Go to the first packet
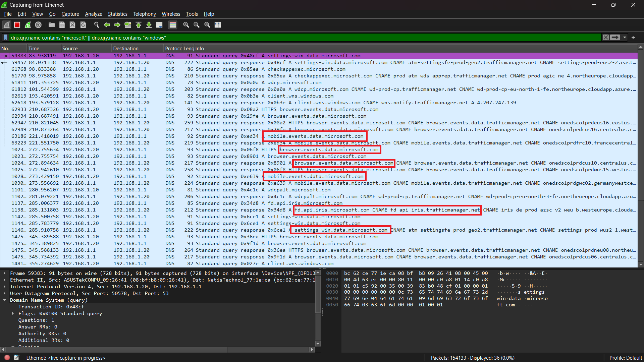This screenshot has height=362, width=644. pyautogui.click(x=139, y=25)
